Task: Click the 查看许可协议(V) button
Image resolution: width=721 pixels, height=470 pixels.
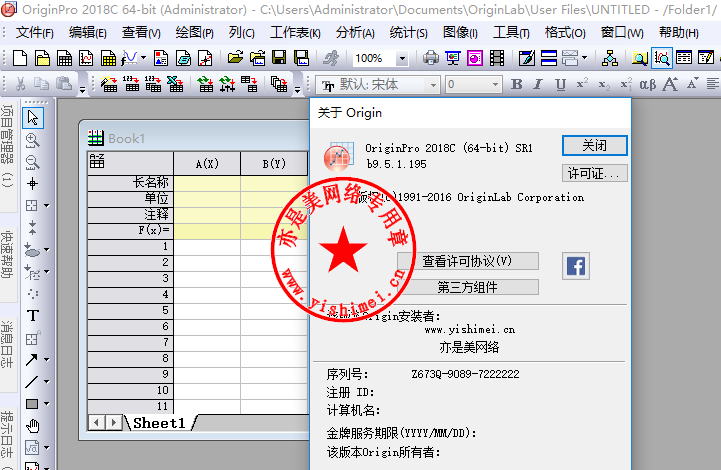Action: point(468,261)
